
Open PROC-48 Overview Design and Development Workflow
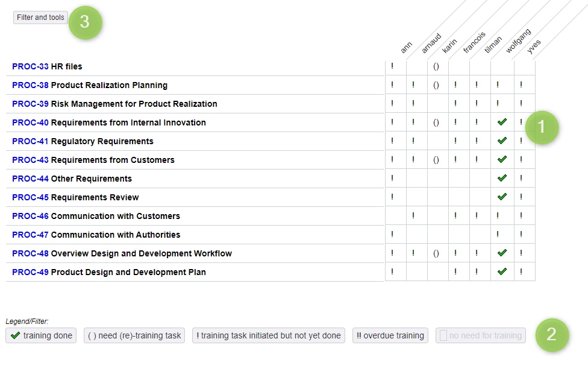pyautogui.click(x=122, y=253)
